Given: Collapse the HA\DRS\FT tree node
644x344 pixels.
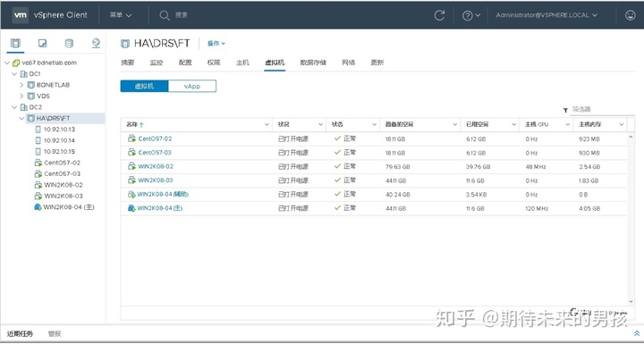Looking at the screenshot, I should [21, 118].
